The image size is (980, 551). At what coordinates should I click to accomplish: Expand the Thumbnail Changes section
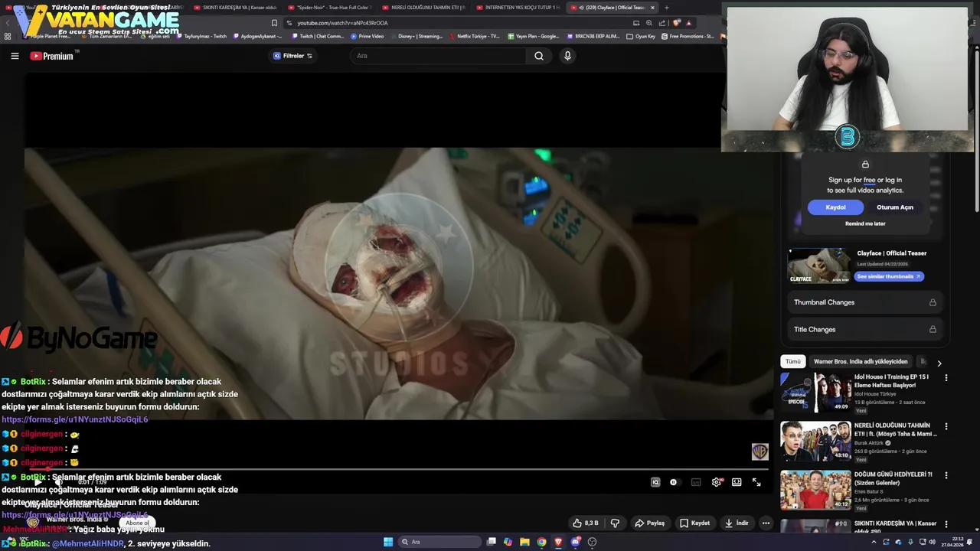tap(865, 302)
